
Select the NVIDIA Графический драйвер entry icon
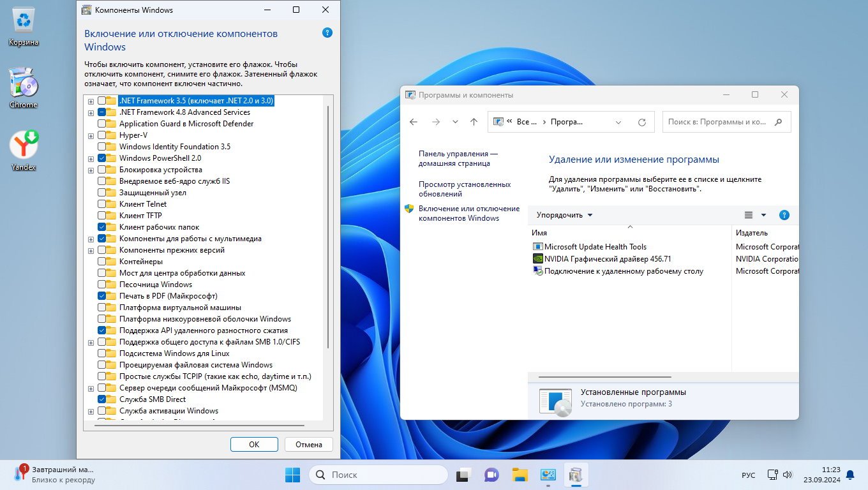[537, 259]
